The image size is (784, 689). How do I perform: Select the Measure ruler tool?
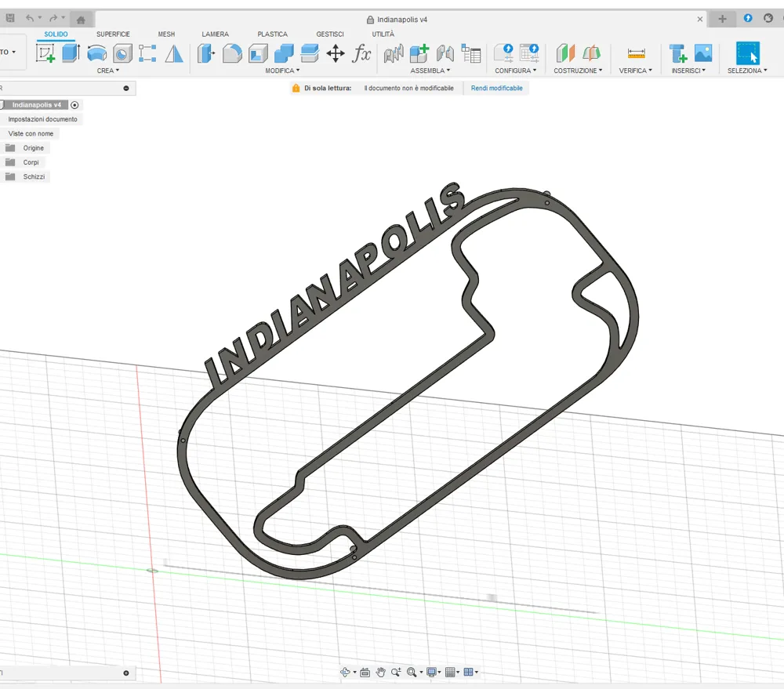click(x=636, y=53)
